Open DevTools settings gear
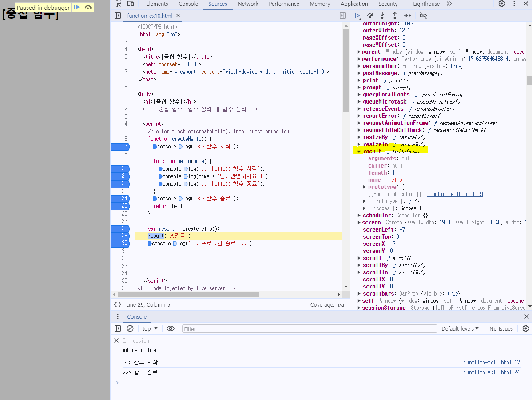This screenshot has width=532, height=400. 502,4
